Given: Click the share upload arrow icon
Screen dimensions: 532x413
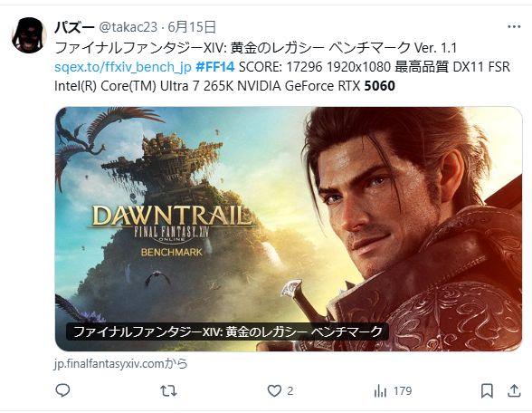Looking at the screenshot, I should pyautogui.click(x=514, y=390).
